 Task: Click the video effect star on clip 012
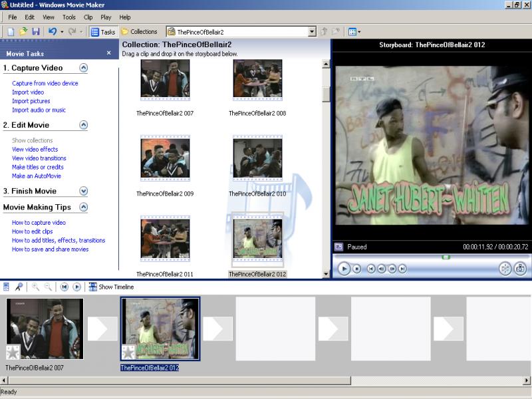pos(128,352)
